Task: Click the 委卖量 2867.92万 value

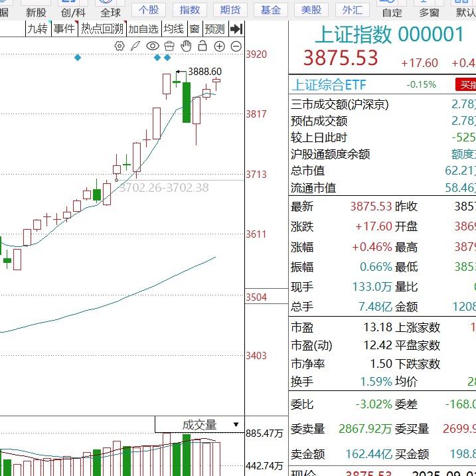Action: click(365, 429)
